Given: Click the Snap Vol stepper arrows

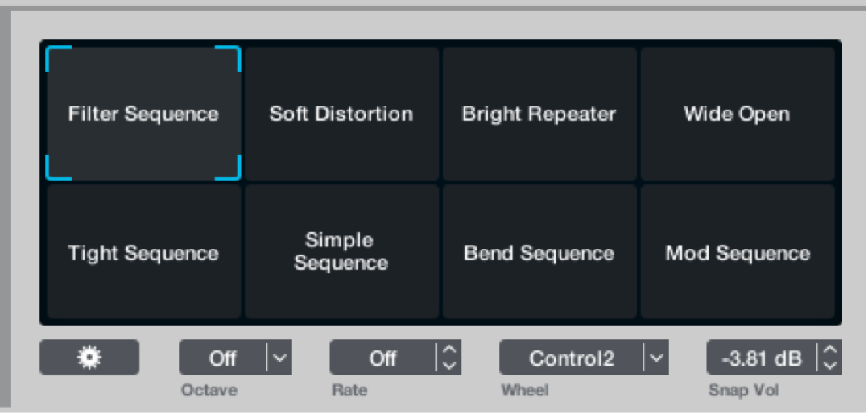Looking at the screenshot, I should [x=831, y=358].
